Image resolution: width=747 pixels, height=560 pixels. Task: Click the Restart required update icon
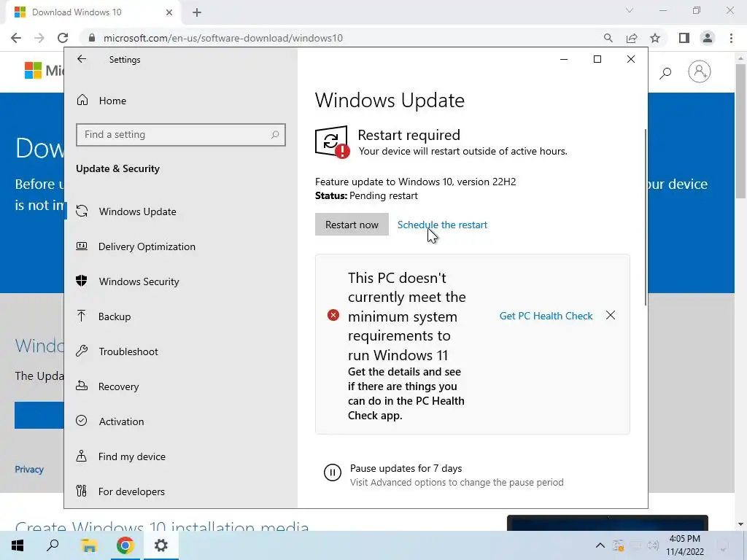point(332,141)
